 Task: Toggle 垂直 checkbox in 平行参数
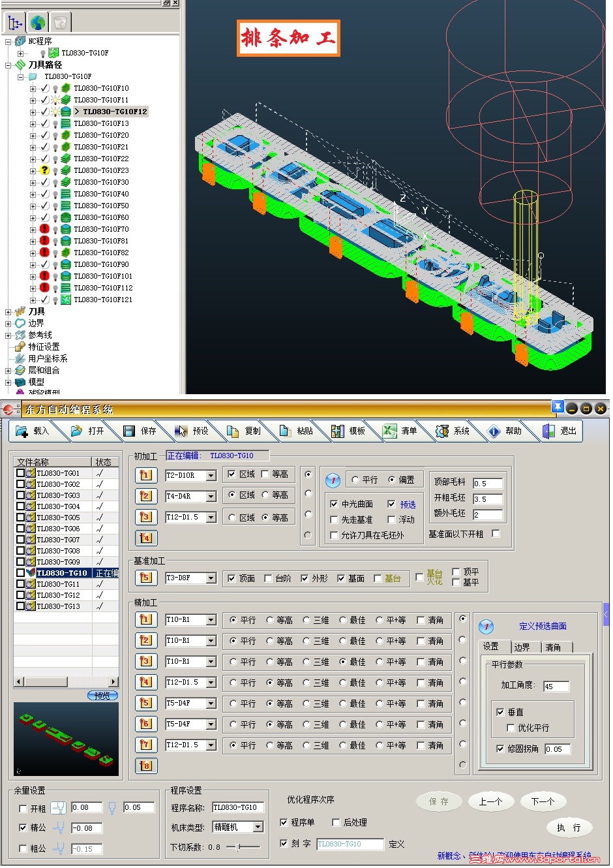500,712
